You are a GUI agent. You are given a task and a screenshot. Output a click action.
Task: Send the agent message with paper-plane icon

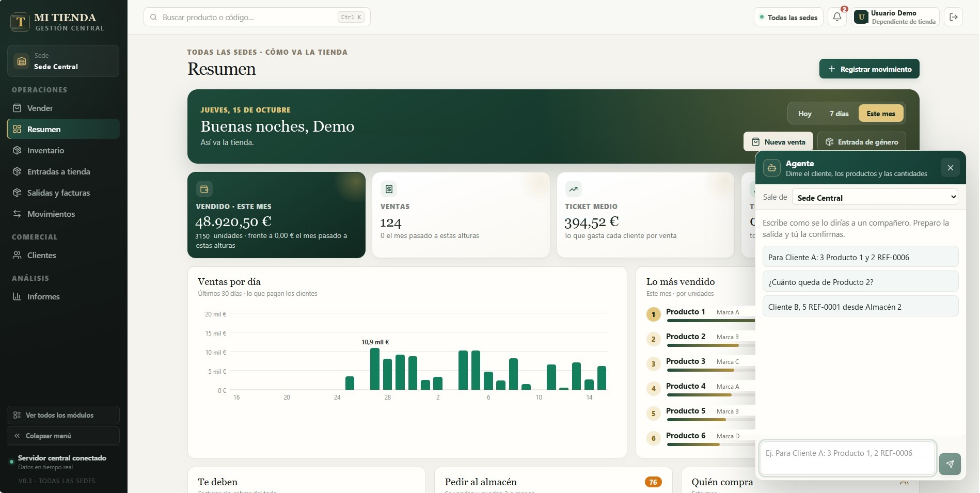click(950, 464)
